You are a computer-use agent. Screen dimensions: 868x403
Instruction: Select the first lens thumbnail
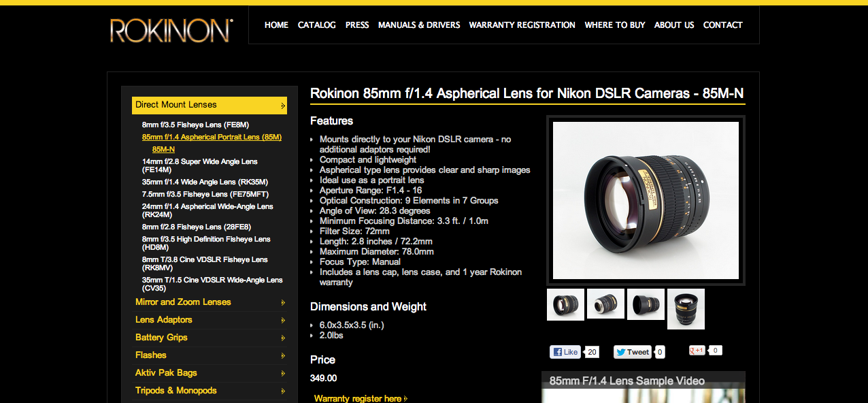coord(565,304)
